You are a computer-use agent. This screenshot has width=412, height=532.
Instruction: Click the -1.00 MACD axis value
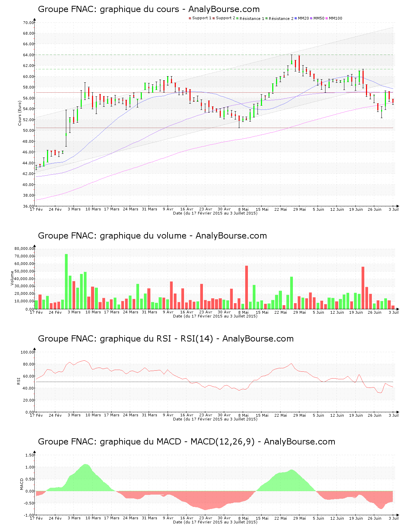point(29,515)
